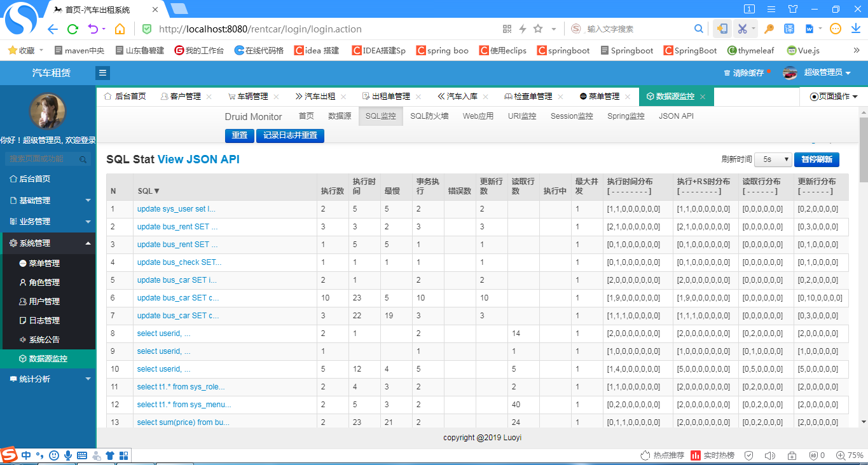This screenshot has height=465, width=868.
Task: Open the bookmarks overflow chevron
Action: (x=856, y=50)
